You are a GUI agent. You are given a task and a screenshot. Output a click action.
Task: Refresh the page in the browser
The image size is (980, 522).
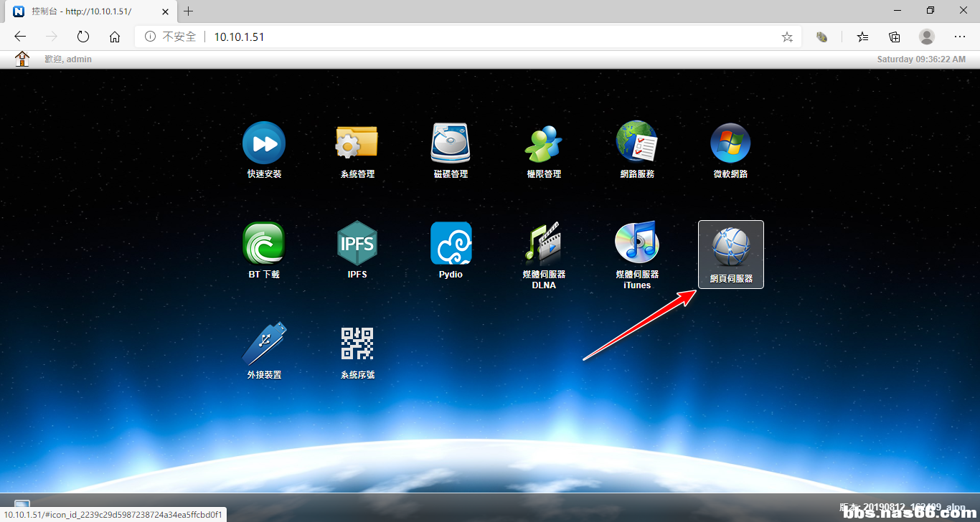(x=83, y=37)
